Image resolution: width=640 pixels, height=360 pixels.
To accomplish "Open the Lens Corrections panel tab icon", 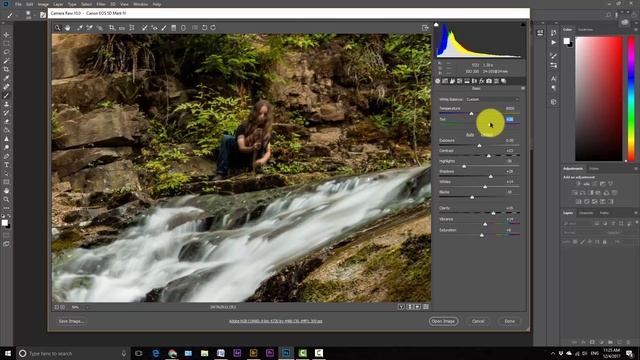I will coord(474,81).
